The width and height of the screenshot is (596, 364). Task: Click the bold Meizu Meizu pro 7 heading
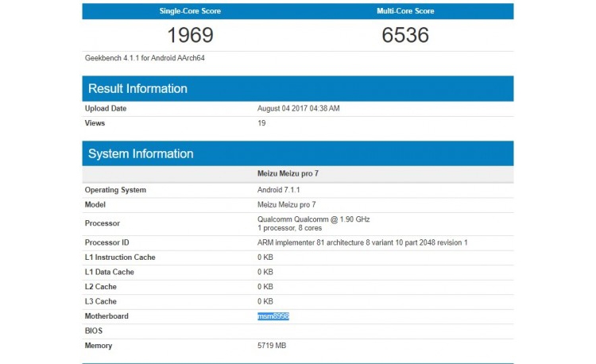pyautogui.click(x=288, y=173)
